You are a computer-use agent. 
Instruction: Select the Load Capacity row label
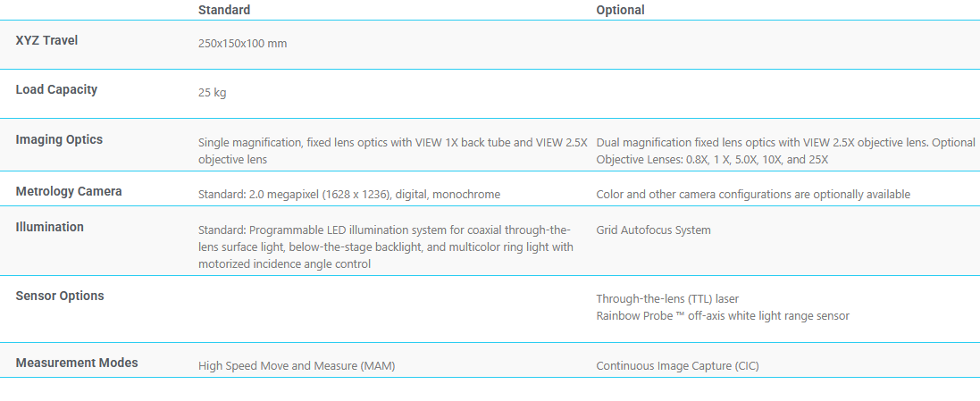point(56,89)
